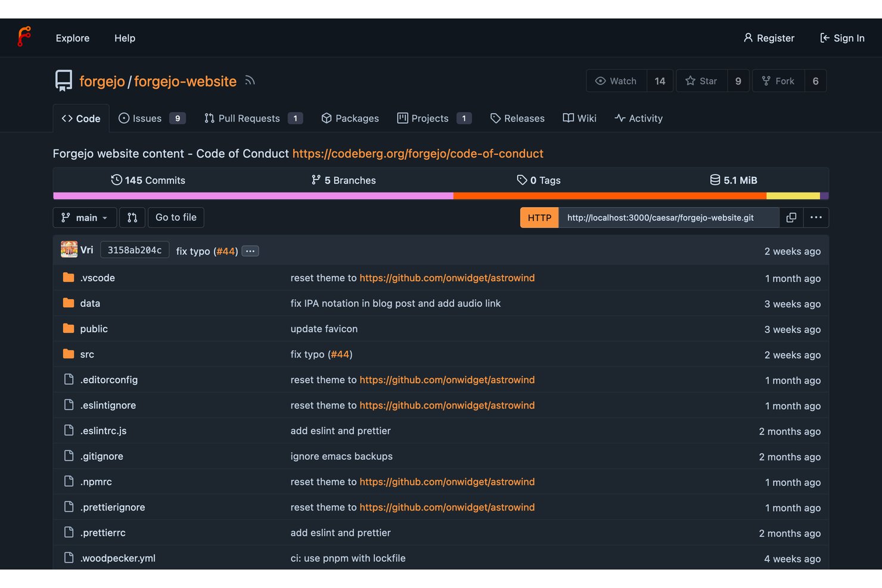The width and height of the screenshot is (882, 588).
Task: Open the forgejo owner link
Action: [102, 81]
